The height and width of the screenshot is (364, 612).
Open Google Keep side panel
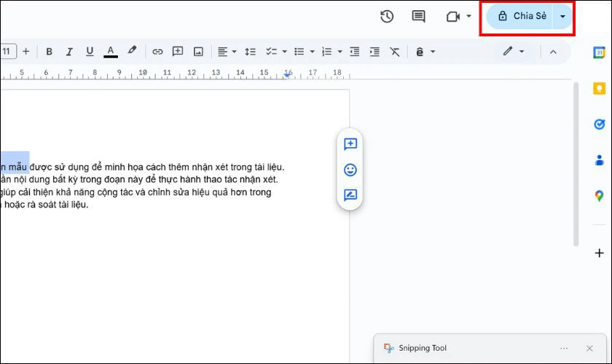point(599,88)
